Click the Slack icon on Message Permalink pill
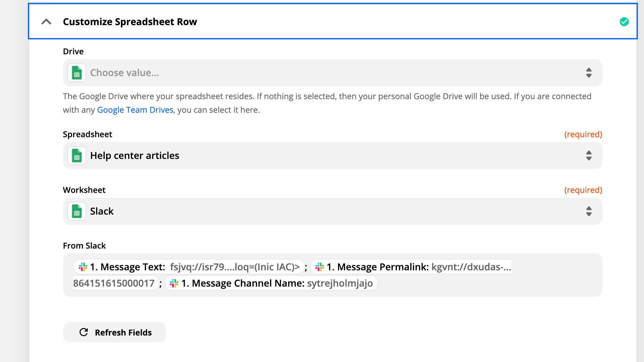Image resolution: width=644 pixels, height=362 pixels. coord(319,267)
